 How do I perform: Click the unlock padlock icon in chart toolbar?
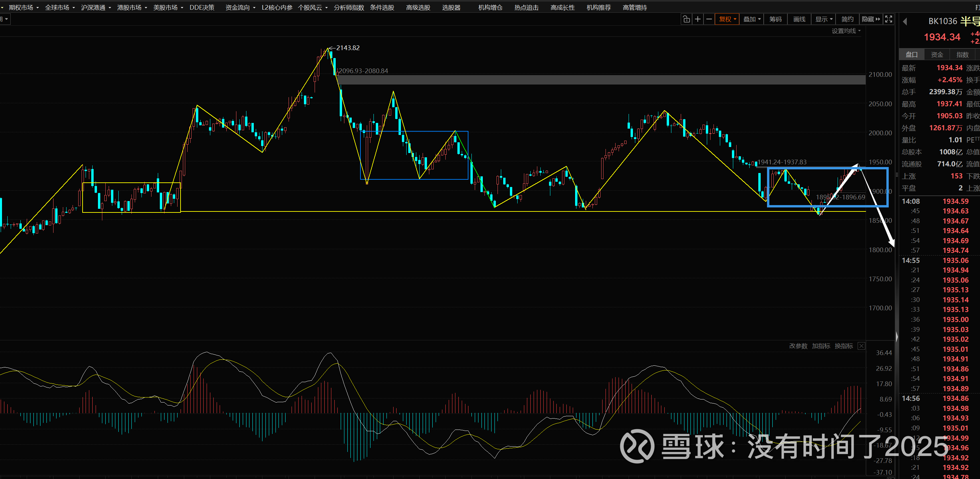[x=686, y=19]
